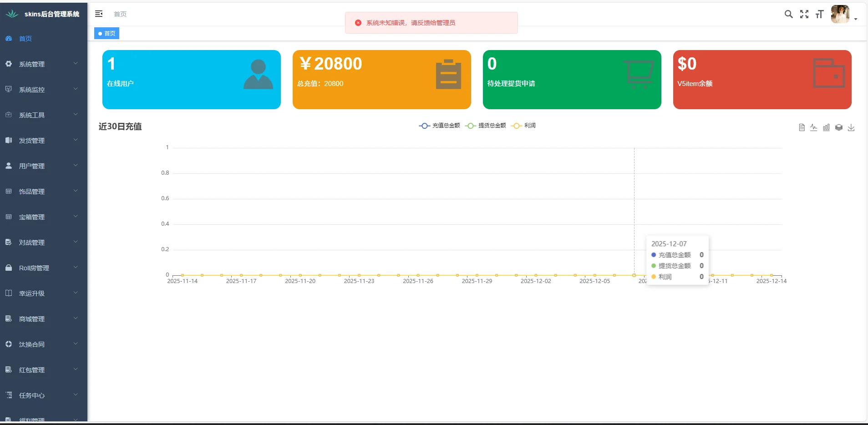The width and height of the screenshot is (868, 425).
Task: Dismiss the system error alert message
Action: point(359,22)
